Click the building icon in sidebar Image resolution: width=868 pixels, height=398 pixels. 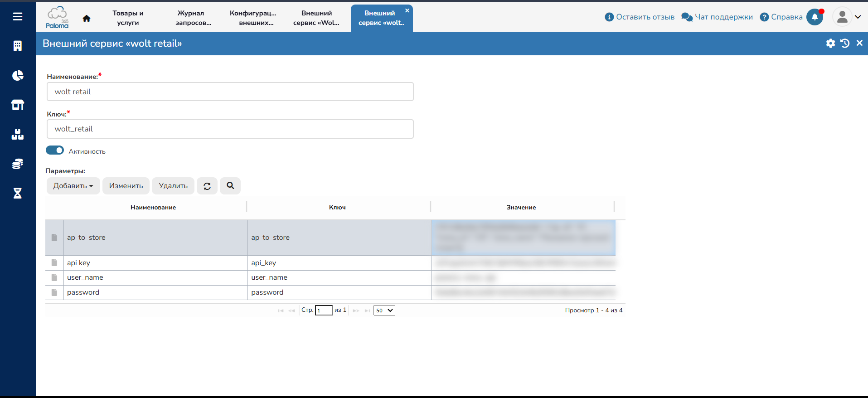pyautogui.click(x=18, y=46)
